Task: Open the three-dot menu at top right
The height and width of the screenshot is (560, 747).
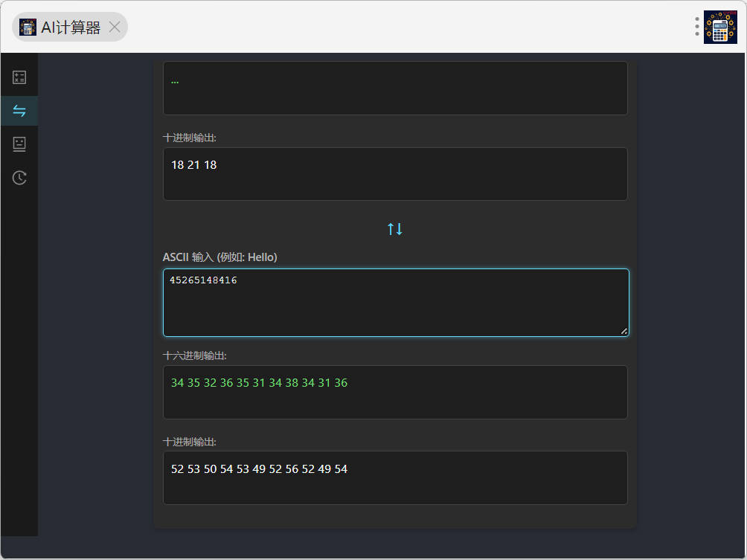Action: coord(697,27)
